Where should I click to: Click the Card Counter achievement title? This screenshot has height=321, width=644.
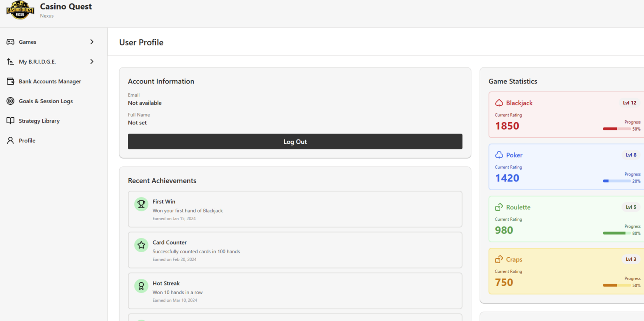tap(169, 242)
